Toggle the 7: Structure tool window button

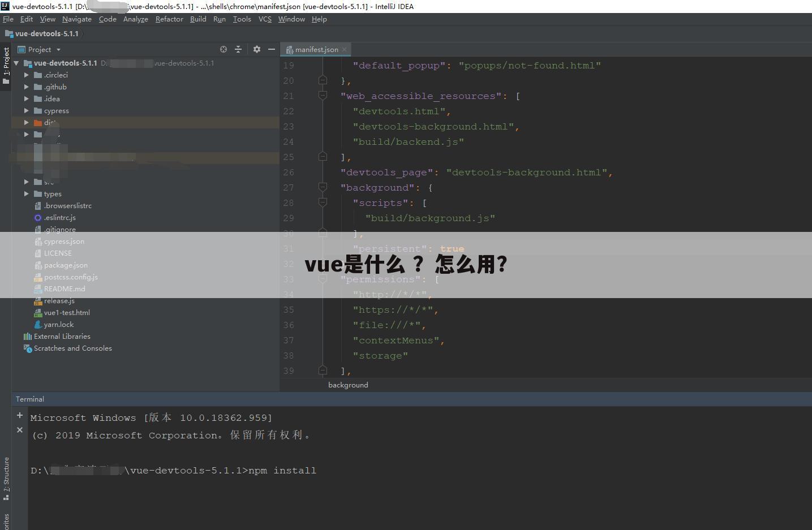(6, 479)
